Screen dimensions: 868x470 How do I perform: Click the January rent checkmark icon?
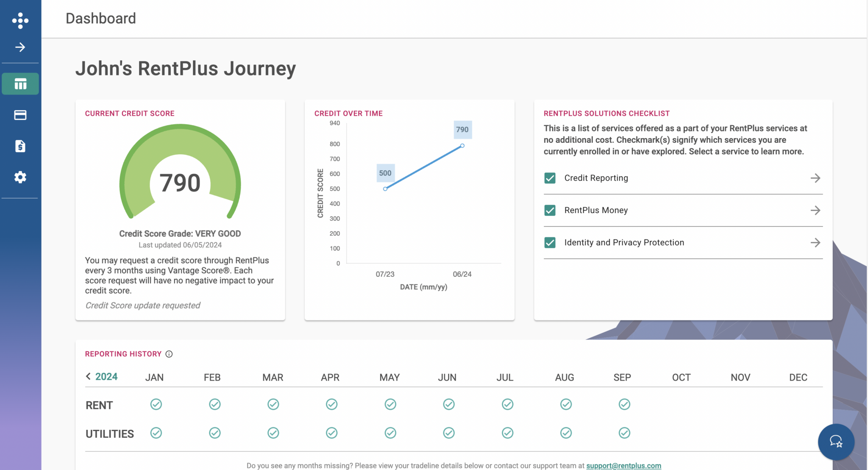coord(156,404)
